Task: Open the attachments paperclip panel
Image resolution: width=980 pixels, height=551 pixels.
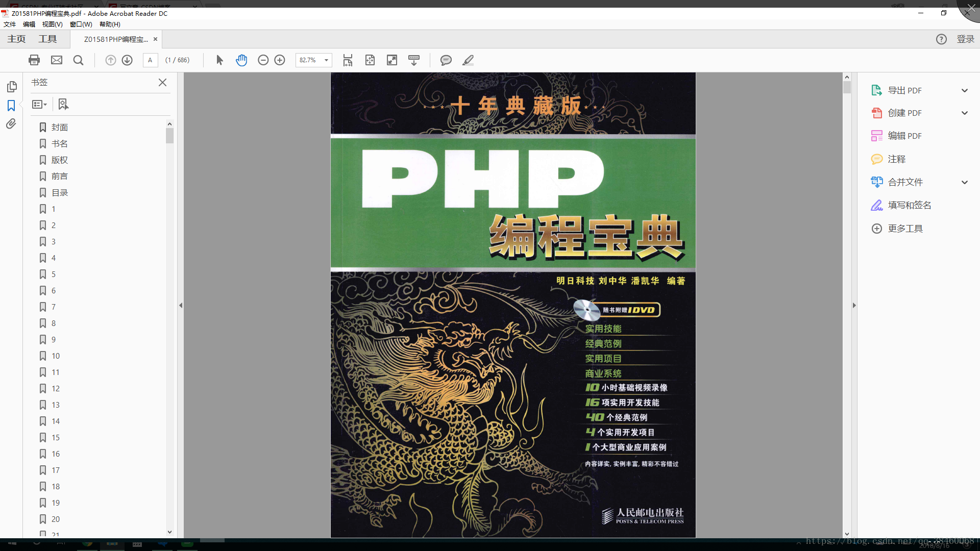Action: (x=11, y=124)
